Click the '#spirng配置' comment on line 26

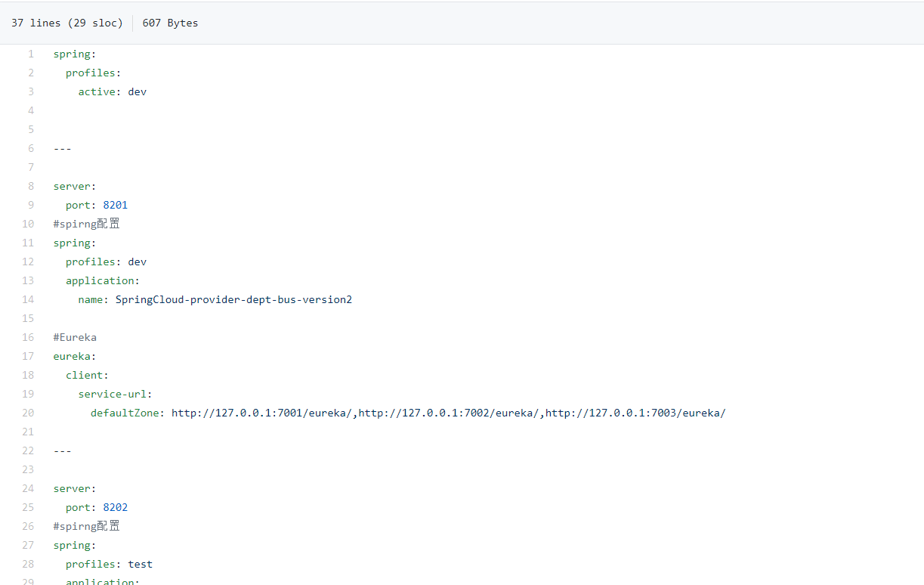(87, 526)
